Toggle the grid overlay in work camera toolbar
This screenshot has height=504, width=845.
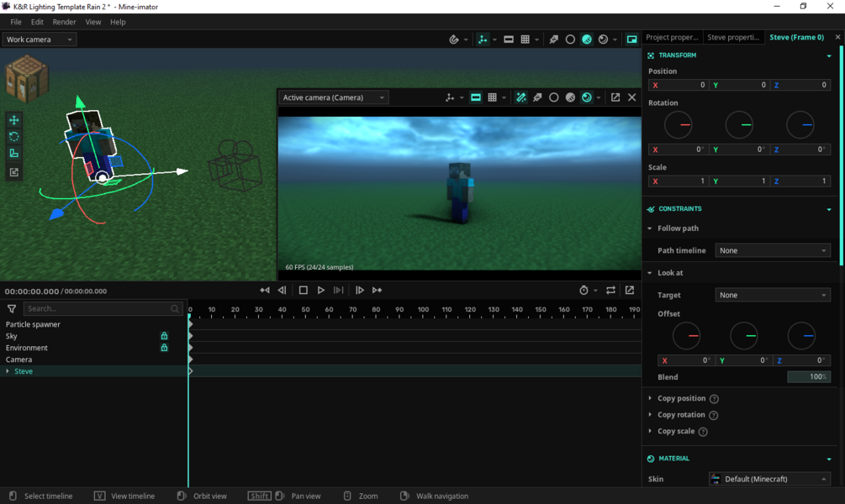(525, 39)
